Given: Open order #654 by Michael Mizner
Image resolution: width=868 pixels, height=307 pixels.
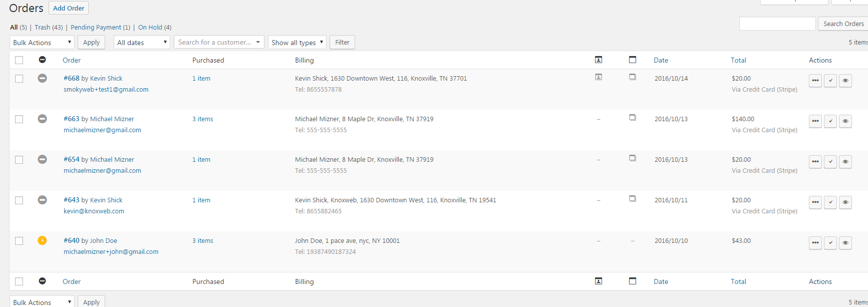Looking at the screenshot, I should pos(72,159).
